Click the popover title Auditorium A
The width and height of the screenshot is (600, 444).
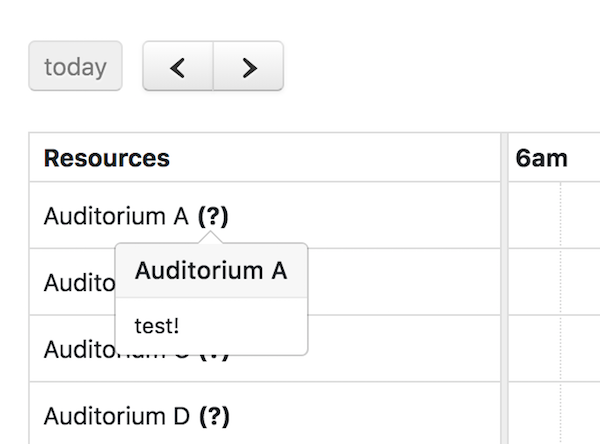(211, 270)
